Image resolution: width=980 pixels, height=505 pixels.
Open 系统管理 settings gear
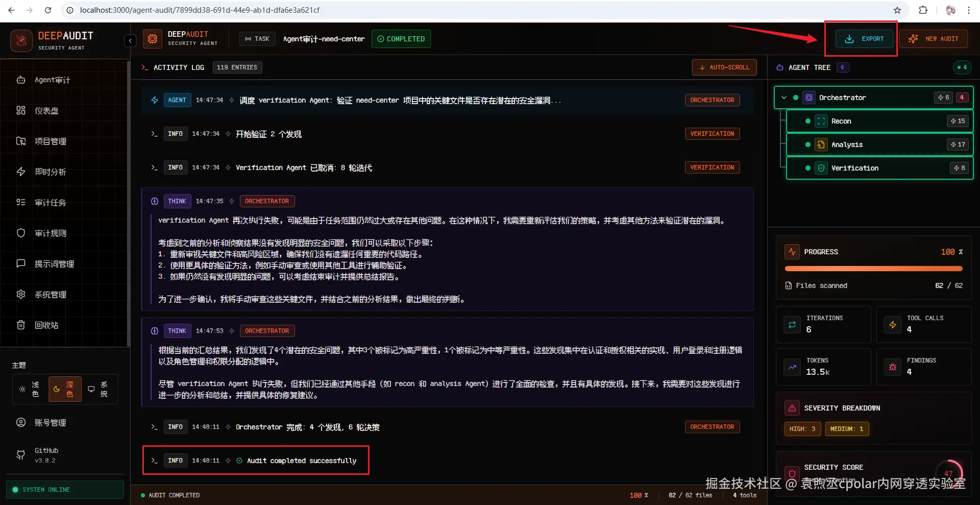pyautogui.click(x=51, y=294)
